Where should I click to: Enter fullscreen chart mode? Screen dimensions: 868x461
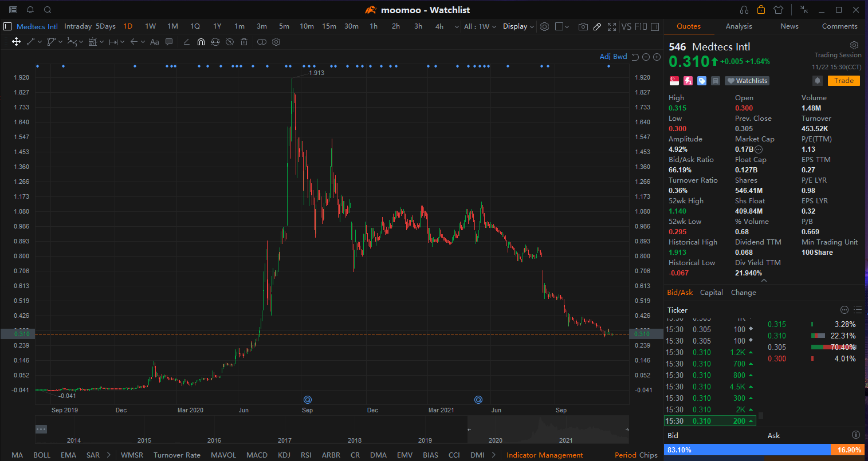(x=612, y=26)
